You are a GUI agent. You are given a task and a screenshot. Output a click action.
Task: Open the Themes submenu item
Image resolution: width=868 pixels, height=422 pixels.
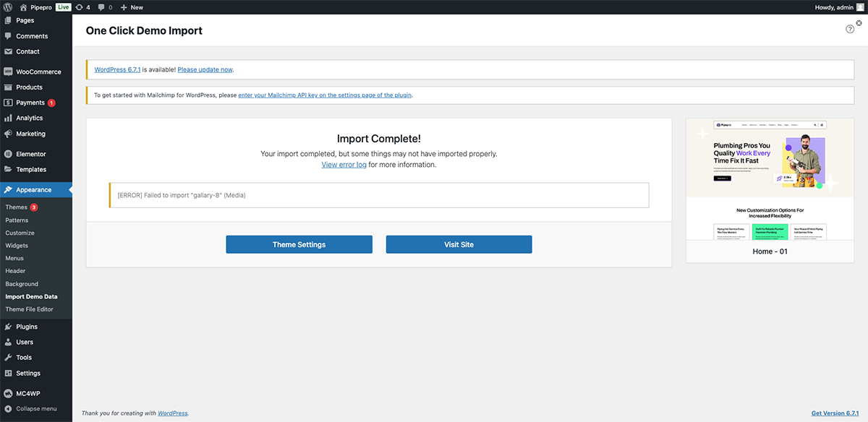coord(16,207)
